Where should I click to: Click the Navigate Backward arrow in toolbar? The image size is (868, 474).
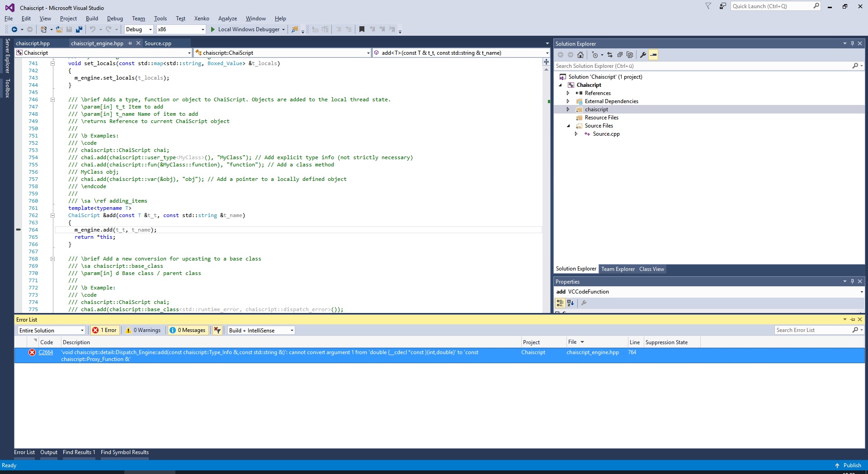click(x=14, y=29)
